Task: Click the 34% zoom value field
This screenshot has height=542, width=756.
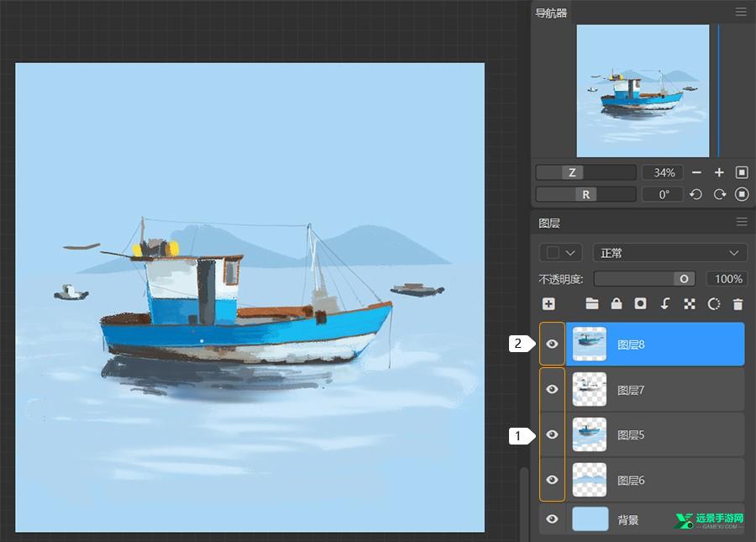Action: coord(664,172)
